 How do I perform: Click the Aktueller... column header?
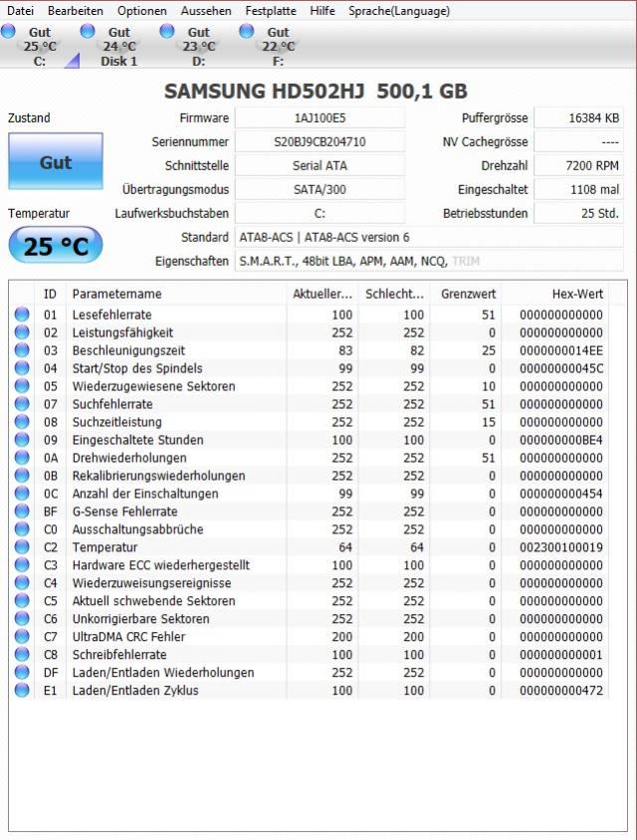[x=322, y=294]
